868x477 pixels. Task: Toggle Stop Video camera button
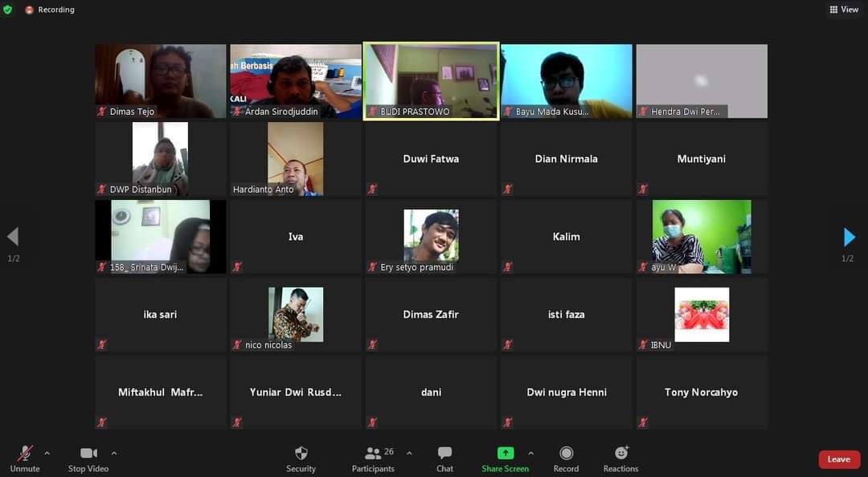tap(88, 459)
